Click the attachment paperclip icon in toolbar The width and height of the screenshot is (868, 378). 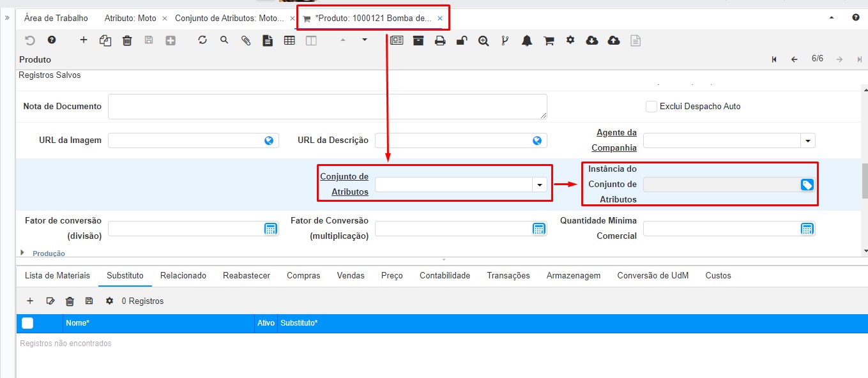coord(246,40)
